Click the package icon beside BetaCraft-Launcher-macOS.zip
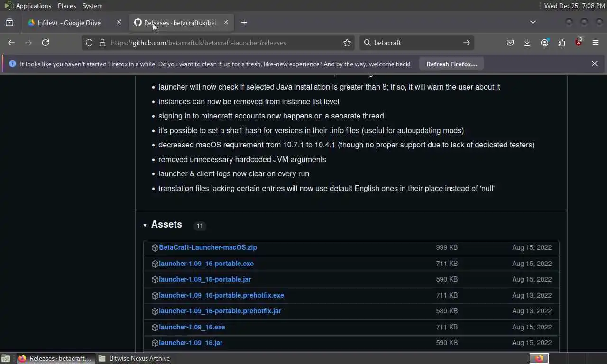Image resolution: width=607 pixels, height=364 pixels. [155, 248]
